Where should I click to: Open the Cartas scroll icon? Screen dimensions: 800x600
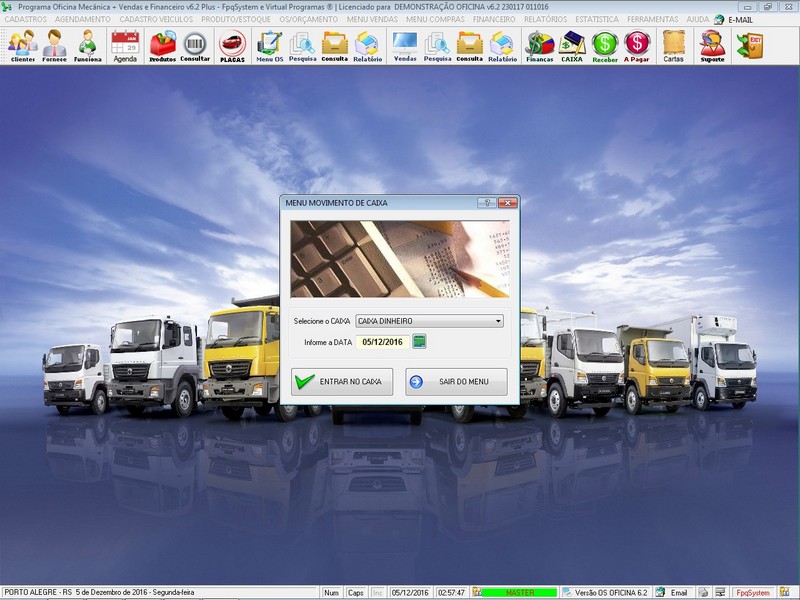[x=673, y=45]
